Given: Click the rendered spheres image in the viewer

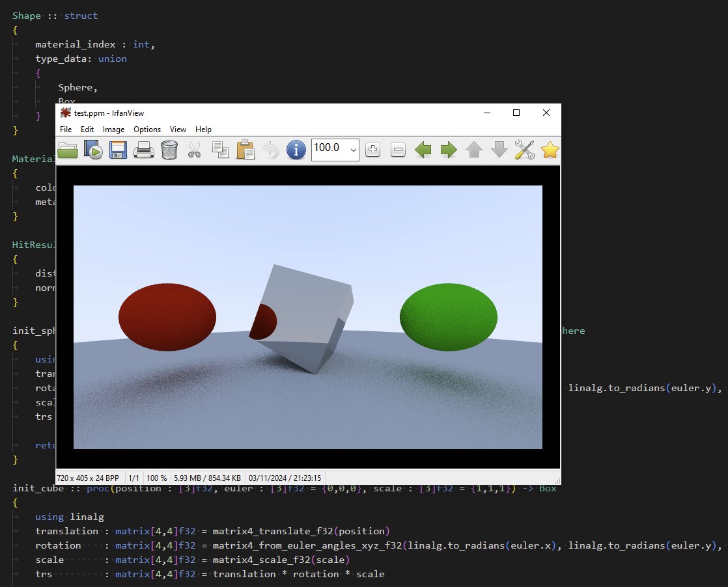Looking at the screenshot, I should point(308,317).
